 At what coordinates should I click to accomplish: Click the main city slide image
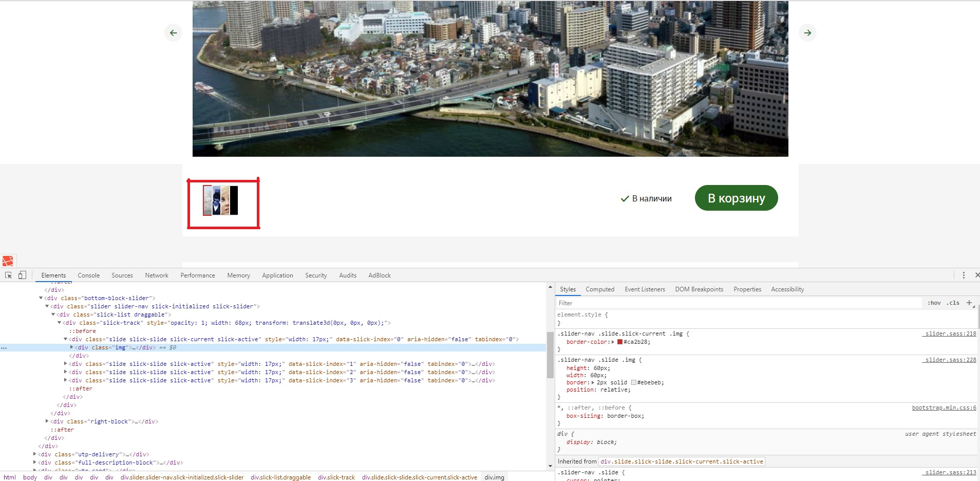pos(490,78)
